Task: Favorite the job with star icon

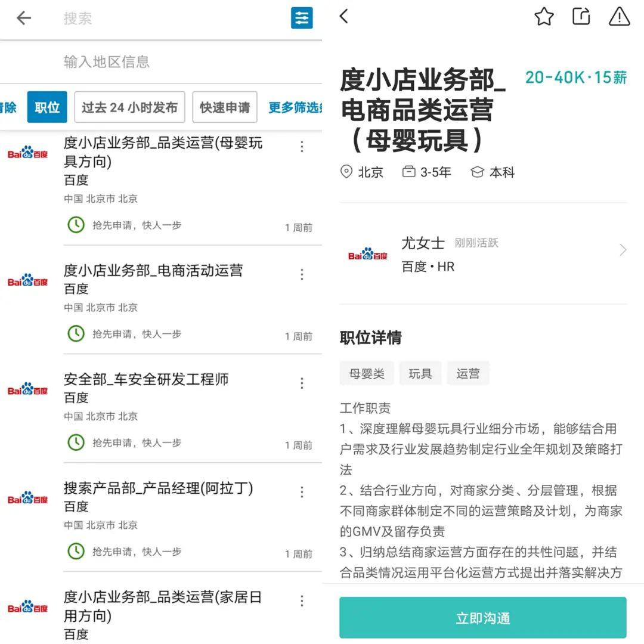Action: click(544, 17)
